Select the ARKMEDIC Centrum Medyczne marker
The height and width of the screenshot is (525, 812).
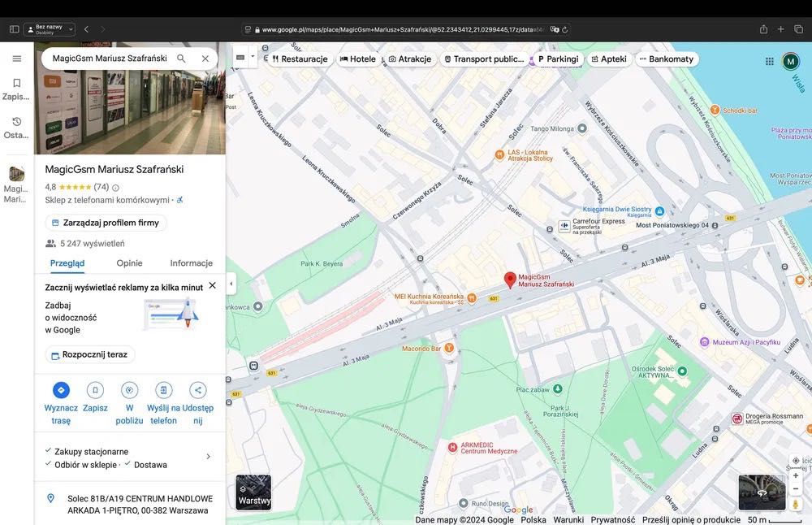click(452, 448)
